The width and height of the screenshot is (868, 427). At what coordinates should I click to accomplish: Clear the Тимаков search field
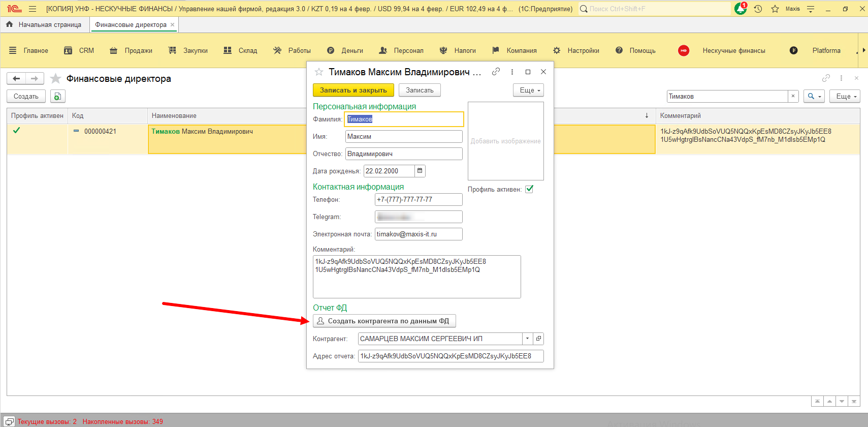pyautogui.click(x=793, y=96)
